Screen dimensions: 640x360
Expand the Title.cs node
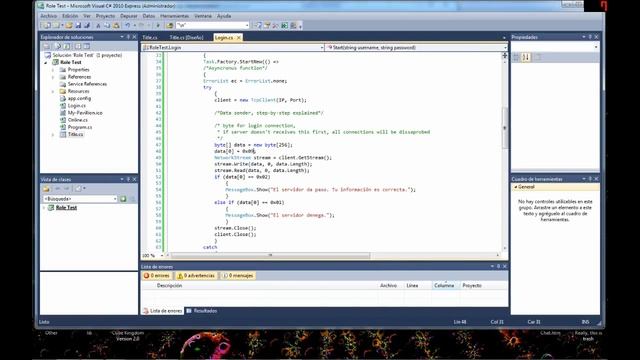(x=53, y=134)
